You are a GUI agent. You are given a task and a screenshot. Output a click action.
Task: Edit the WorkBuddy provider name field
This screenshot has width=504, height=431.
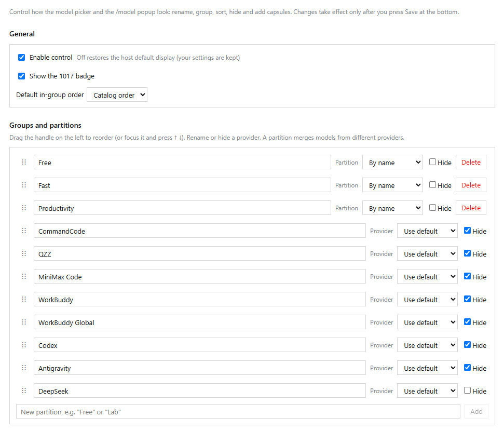pos(200,299)
